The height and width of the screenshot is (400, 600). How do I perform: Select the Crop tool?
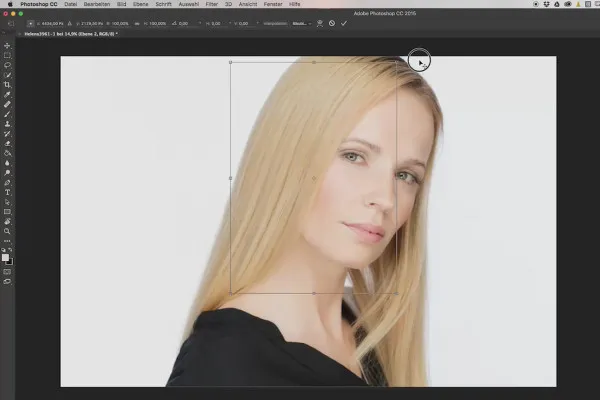[7, 85]
